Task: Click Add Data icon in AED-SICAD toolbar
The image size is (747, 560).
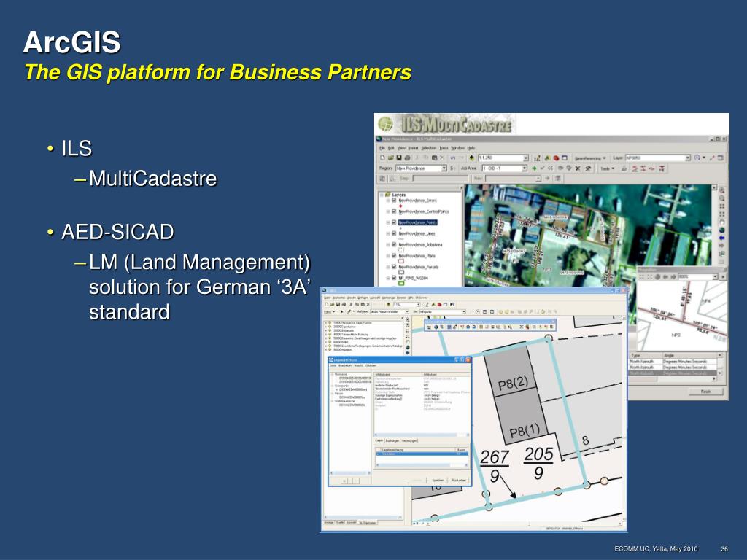Action: click(x=389, y=304)
